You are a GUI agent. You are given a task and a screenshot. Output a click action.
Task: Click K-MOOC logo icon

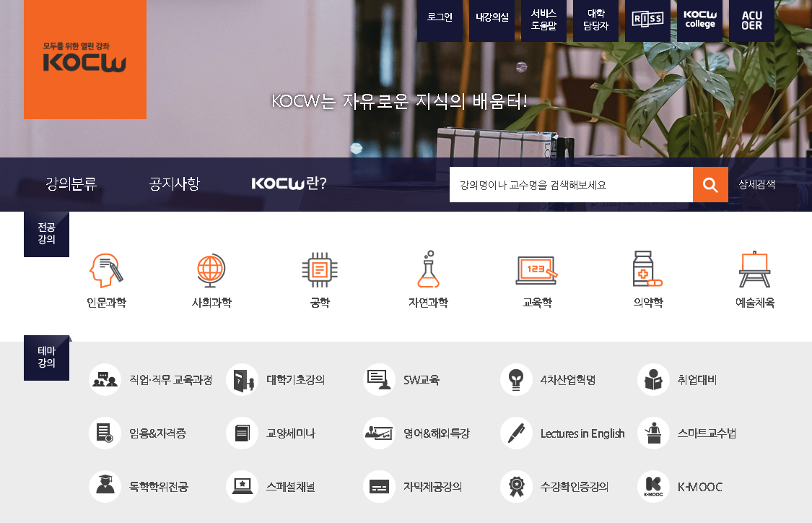coord(653,487)
